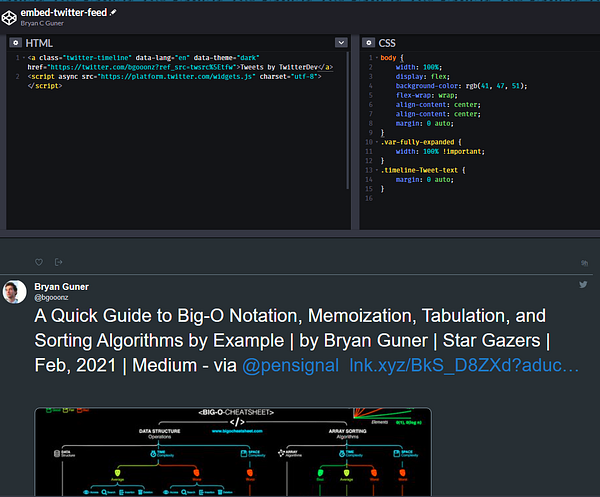
Task: Open the lnk.xyz shortened tweet link
Action: click(x=463, y=367)
